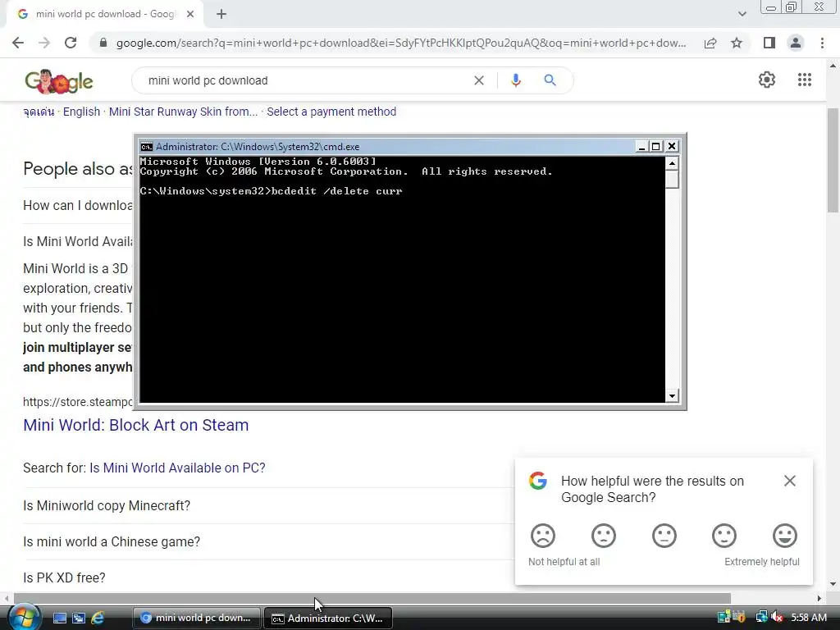Open the จุดเด่น link
The image size is (840, 630).
pos(39,112)
